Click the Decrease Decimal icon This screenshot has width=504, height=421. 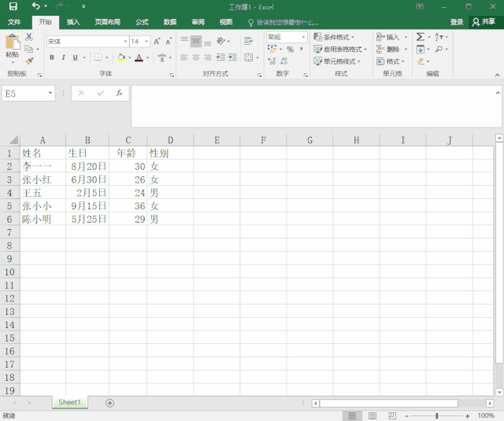point(283,61)
